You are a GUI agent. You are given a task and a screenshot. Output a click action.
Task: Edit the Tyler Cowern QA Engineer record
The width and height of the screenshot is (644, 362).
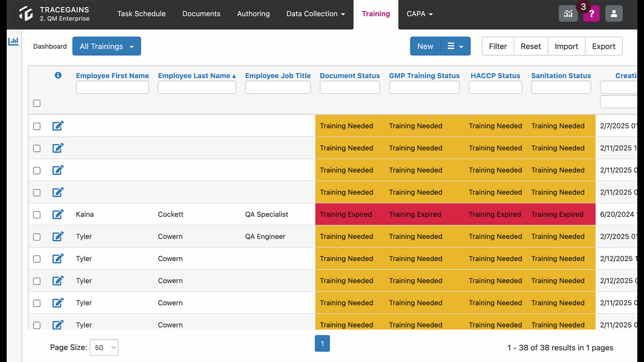point(58,236)
